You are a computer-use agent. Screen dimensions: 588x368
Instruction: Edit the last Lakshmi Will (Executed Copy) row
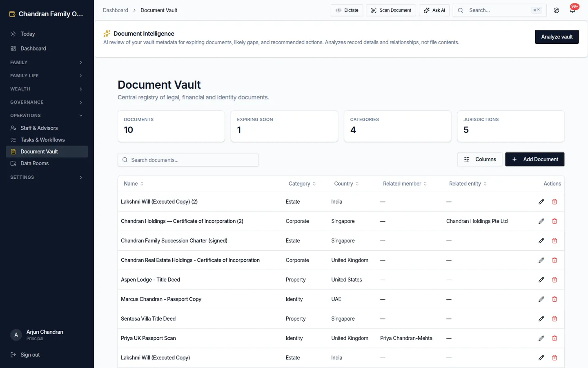(541, 358)
